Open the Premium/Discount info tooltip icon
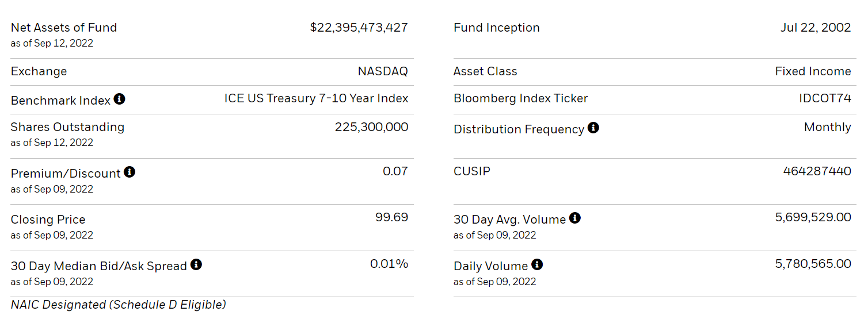Viewport: 868px width, 319px height. click(130, 172)
